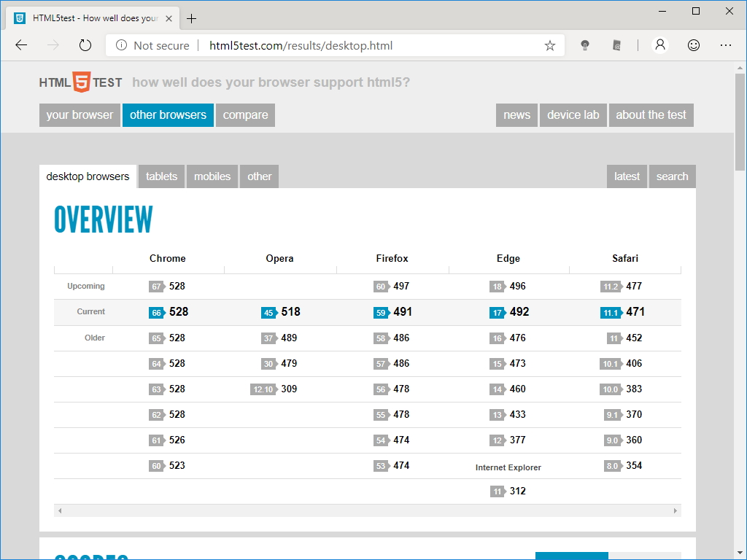Viewport: 747px width, 560px height.
Task: Open 'about the test' page
Action: 651,114
